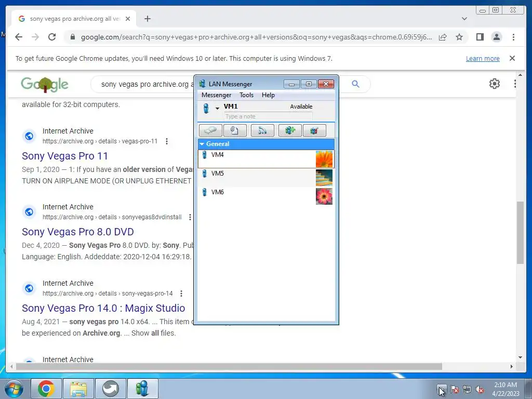532x399 pixels.
Task: Click VM5's stairs avatar picture
Action: click(x=324, y=178)
